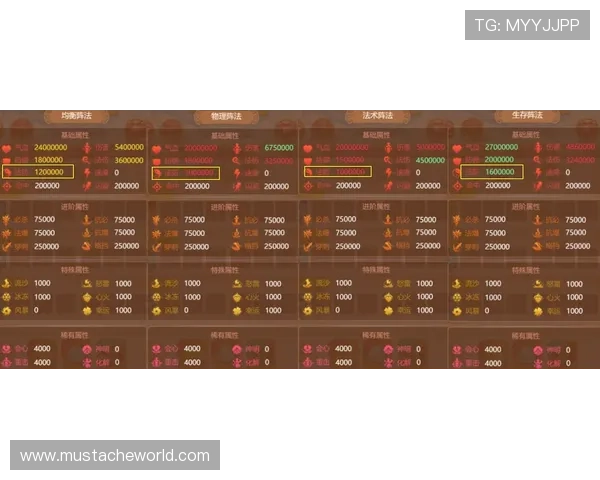Viewport: 600px width, 480px height.
Task: Click the yellow highlighted stat box in 物理阵法
Action: [186, 172]
